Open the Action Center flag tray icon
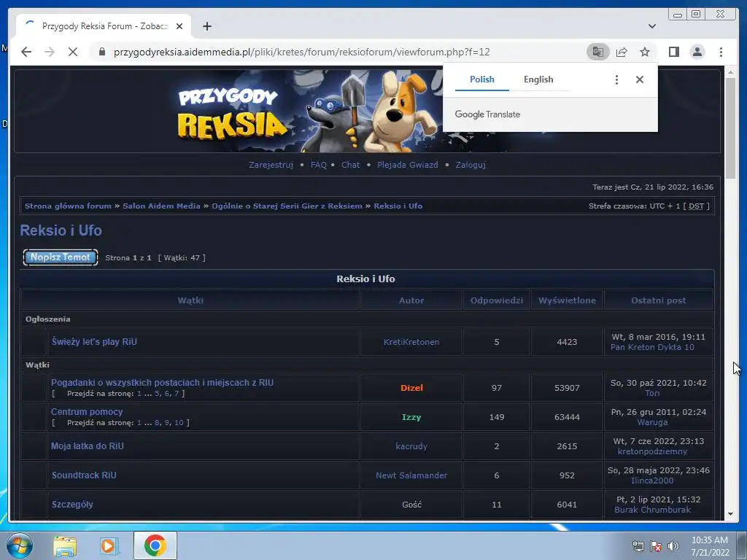Viewport: 747px width, 560px height. pyautogui.click(x=656, y=546)
